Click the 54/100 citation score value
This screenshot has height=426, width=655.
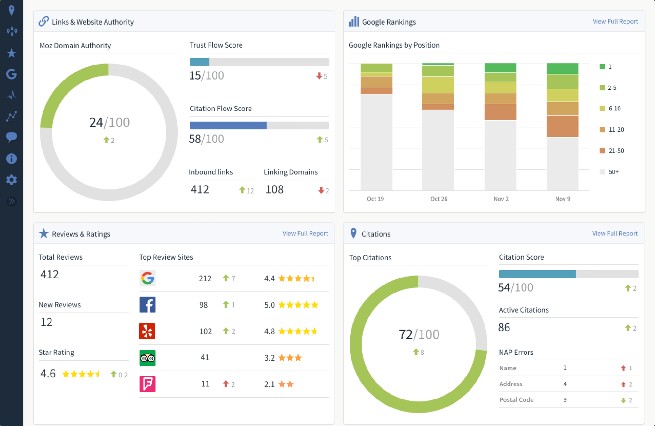coord(515,287)
